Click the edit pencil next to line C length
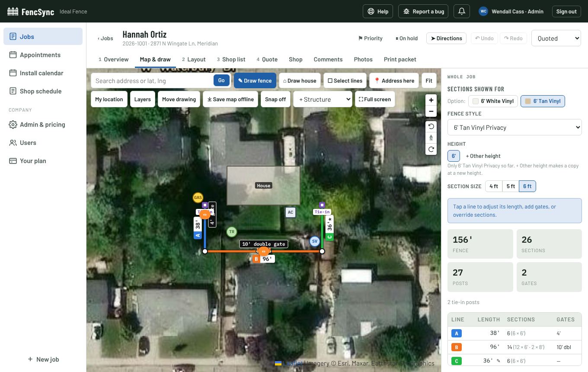The height and width of the screenshot is (372, 588). coord(499,361)
